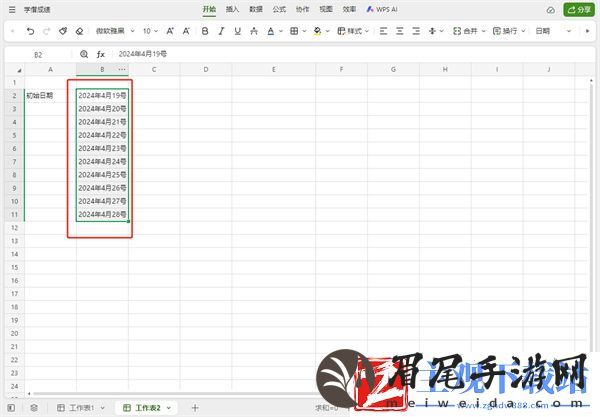
Task: Open the font size 10 dropdown
Action: (x=150, y=31)
